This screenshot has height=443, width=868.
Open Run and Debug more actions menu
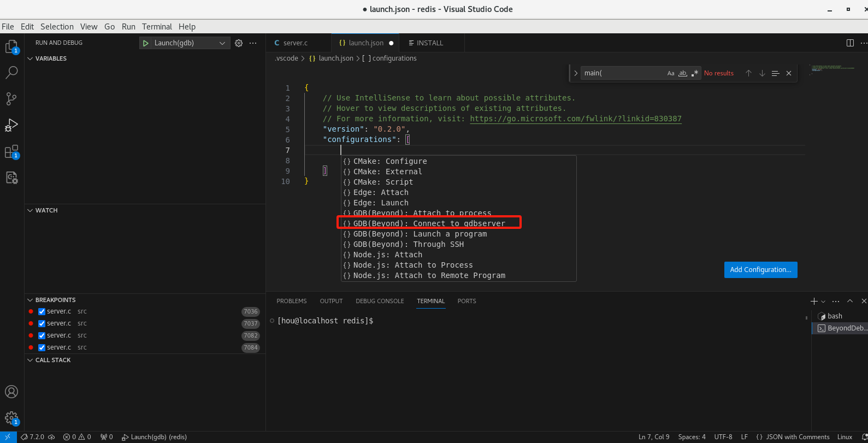pos(253,43)
